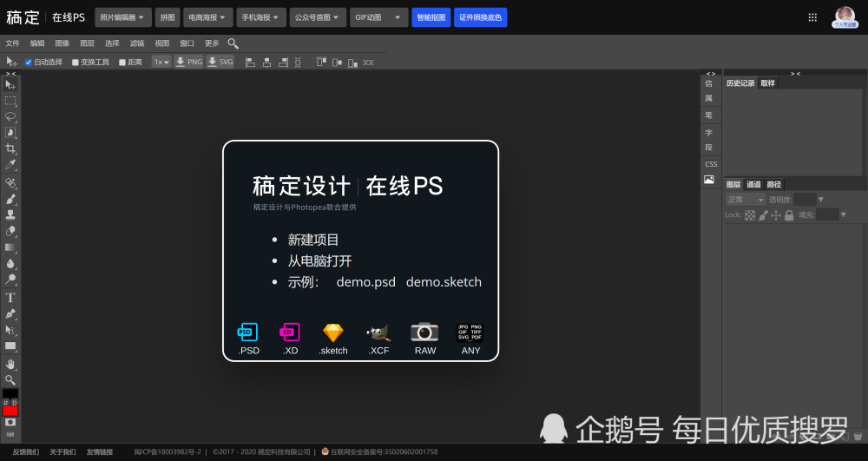Toggle lock all padlock icon
The image size is (868, 461).
point(789,215)
